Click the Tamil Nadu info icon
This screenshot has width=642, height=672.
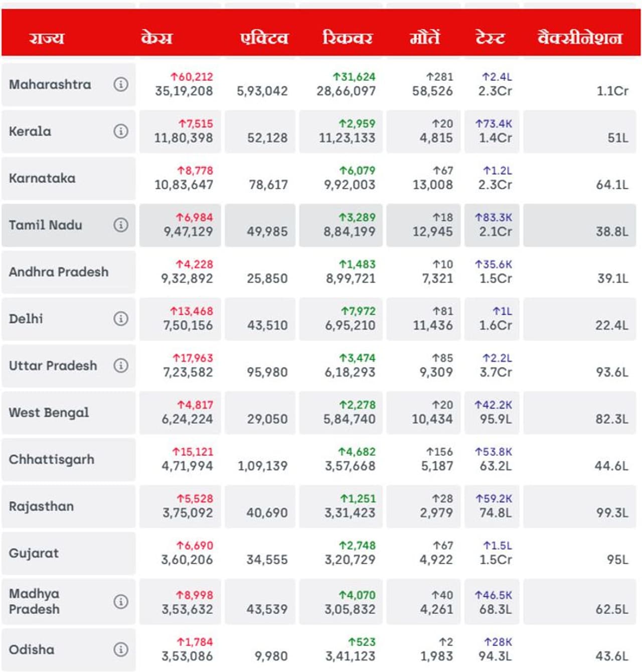pyautogui.click(x=120, y=225)
